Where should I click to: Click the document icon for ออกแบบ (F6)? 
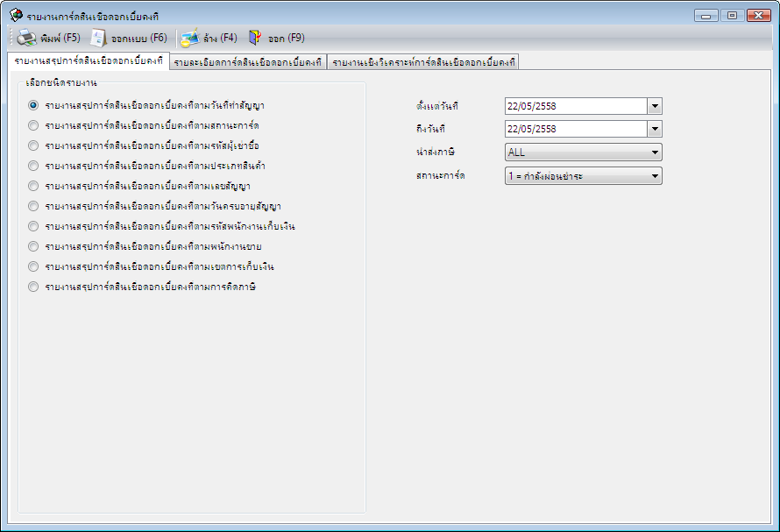(x=98, y=38)
